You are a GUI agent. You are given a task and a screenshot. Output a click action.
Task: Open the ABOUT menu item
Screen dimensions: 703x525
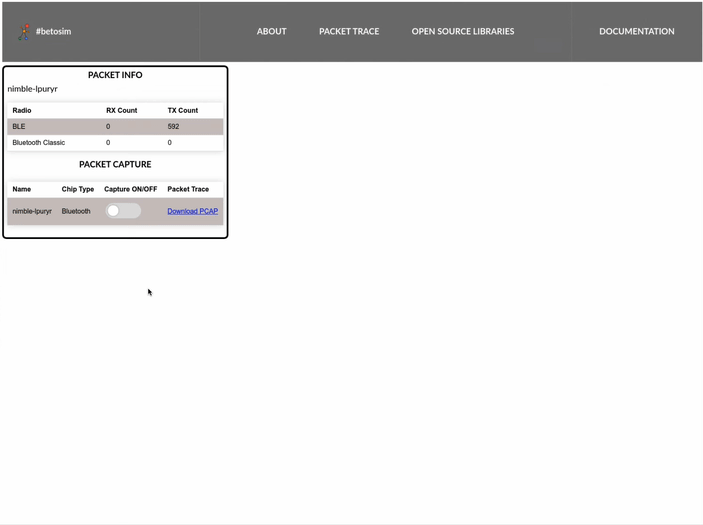271,31
